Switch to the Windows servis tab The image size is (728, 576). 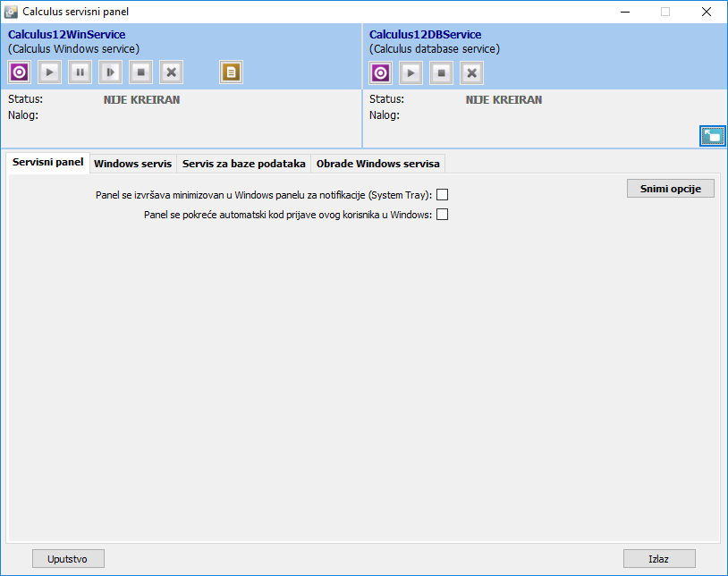point(132,164)
